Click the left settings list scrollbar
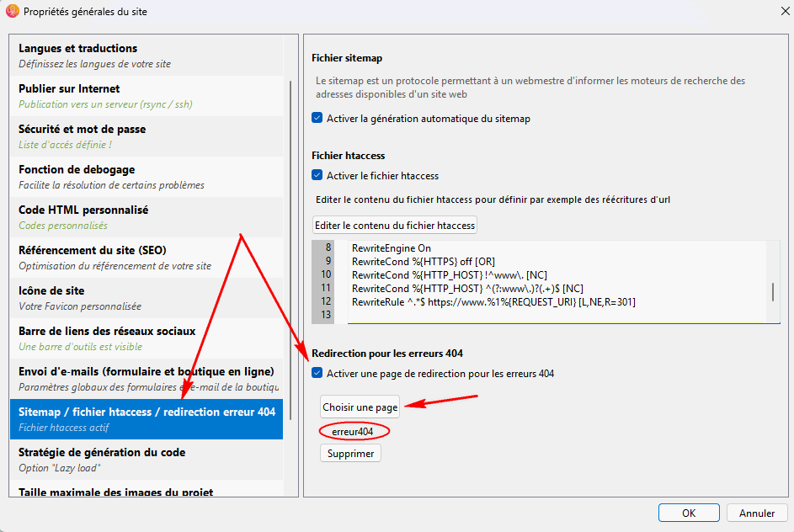 (290, 250)
